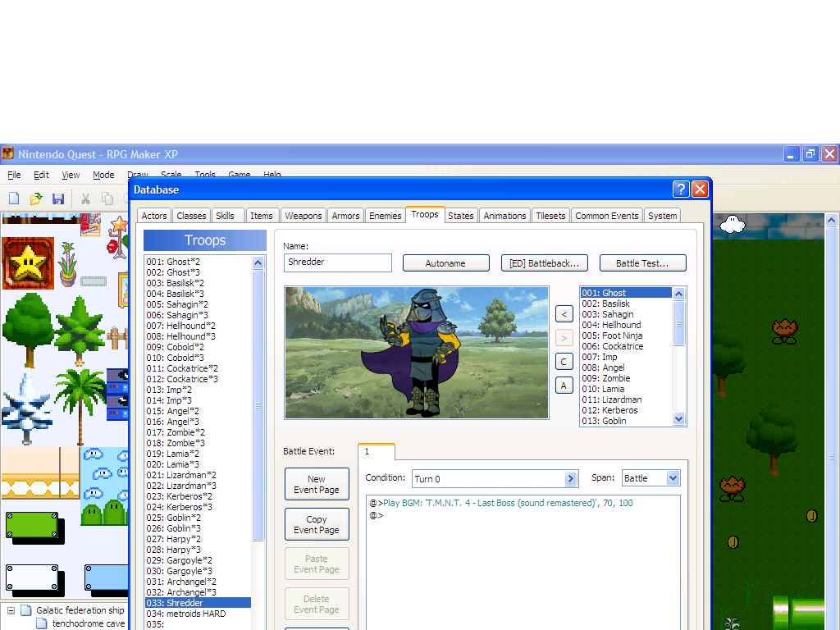Viewport: 840px width, 630px height.
Task: Open the Items tab
Action: click(262, 216)
